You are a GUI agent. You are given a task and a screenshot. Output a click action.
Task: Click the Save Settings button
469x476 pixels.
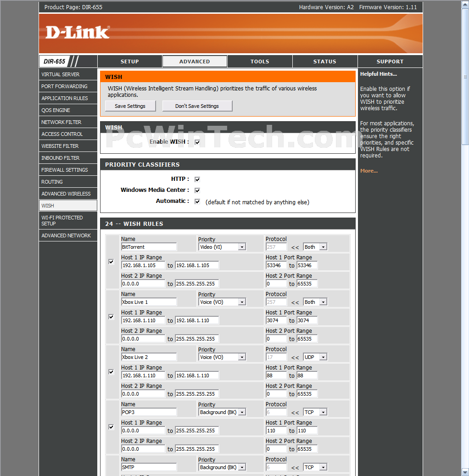(x=130, y=106)
